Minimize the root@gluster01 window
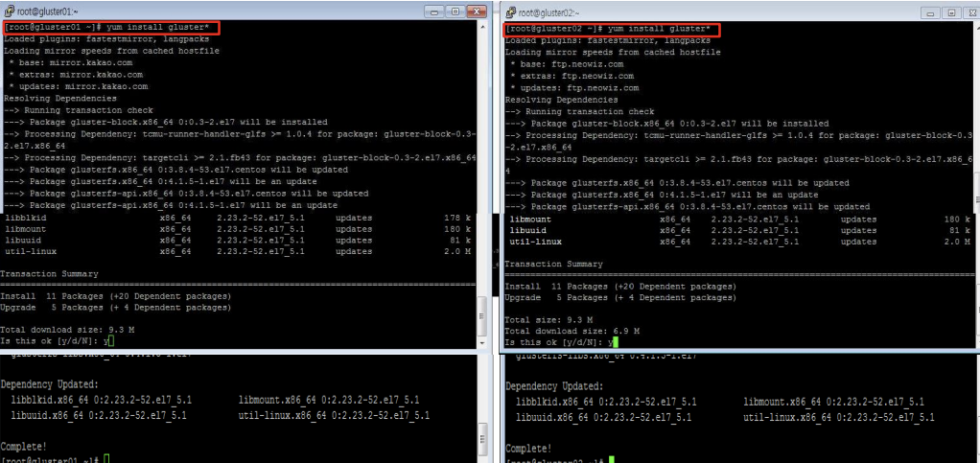 coord(434,12)
